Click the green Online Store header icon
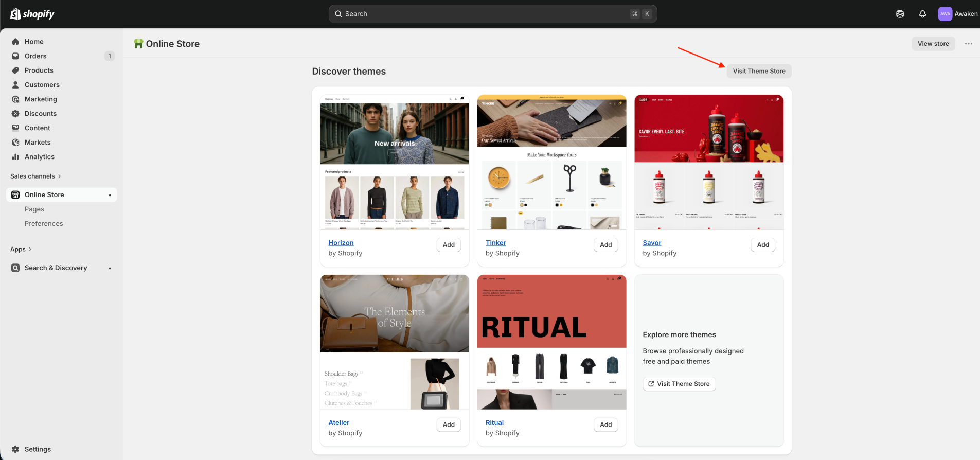 click(x=138, y=44)
